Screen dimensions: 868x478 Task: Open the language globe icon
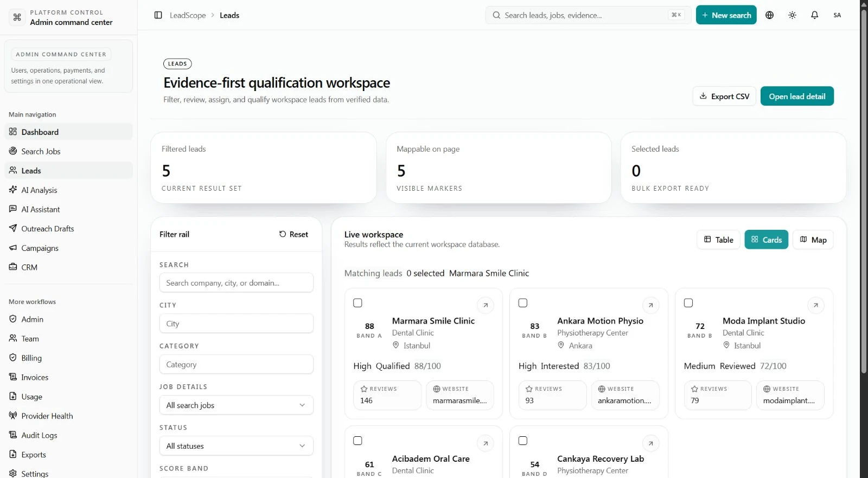769,15
